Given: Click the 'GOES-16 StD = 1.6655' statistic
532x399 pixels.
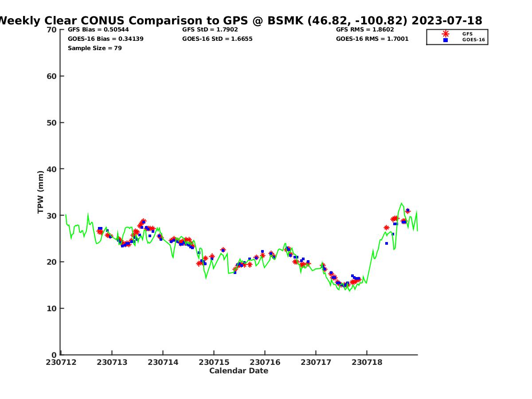Looking at the screenshot, I should tap(217, 39).
